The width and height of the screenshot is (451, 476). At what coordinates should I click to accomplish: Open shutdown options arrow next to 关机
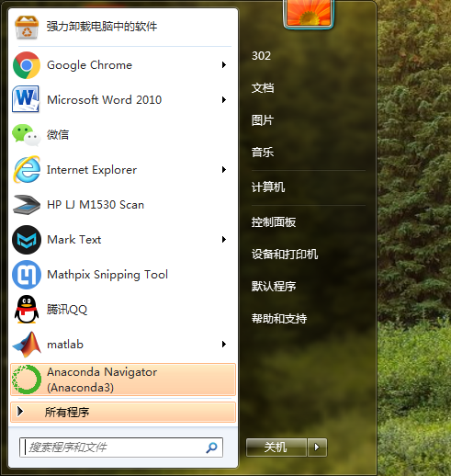click(x=317, y=448)
